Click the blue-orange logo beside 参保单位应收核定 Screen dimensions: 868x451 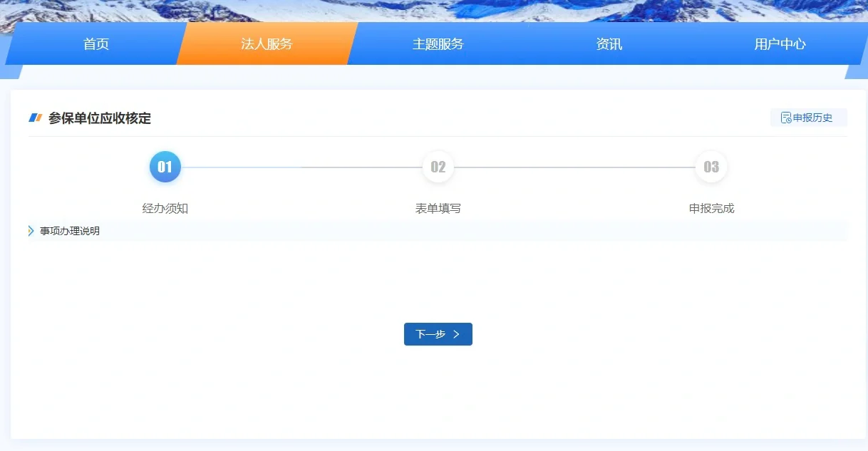tap(36, 118)
